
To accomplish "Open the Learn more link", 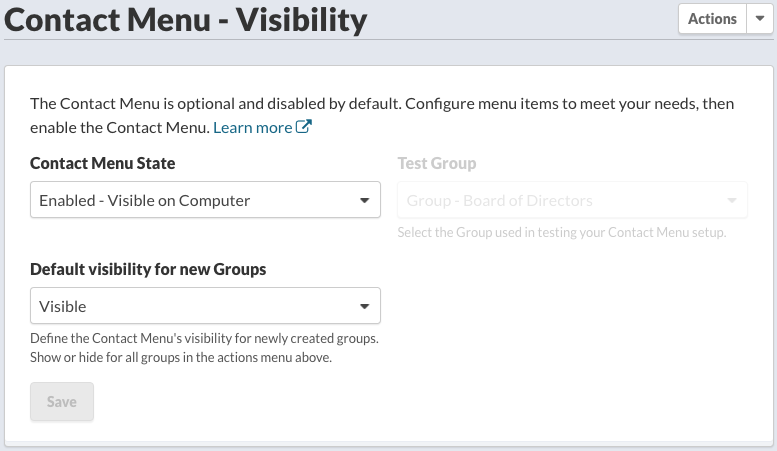I will point(253,127).
